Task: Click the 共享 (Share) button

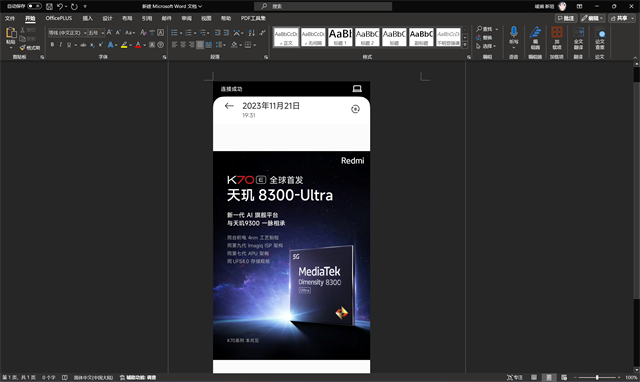Action: point(622,18)
